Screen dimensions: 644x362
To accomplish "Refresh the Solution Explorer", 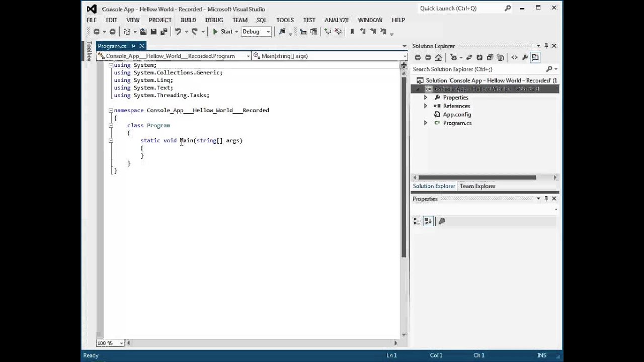I will (x=479, y=57).
